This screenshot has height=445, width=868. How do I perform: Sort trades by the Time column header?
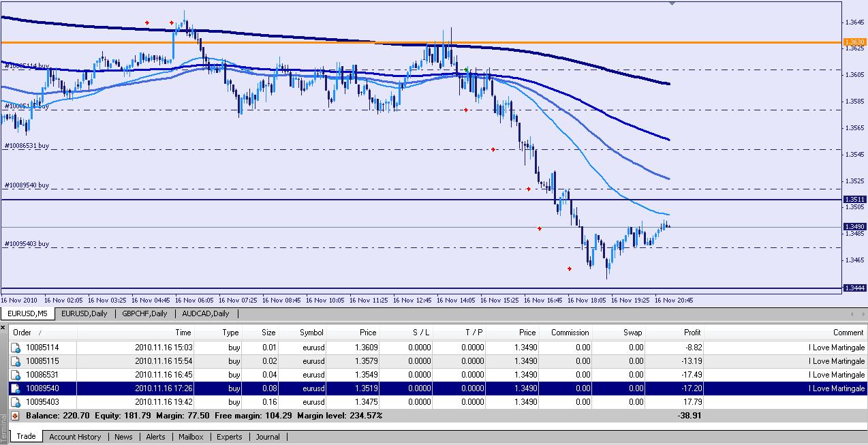click(x=183, y=333)
